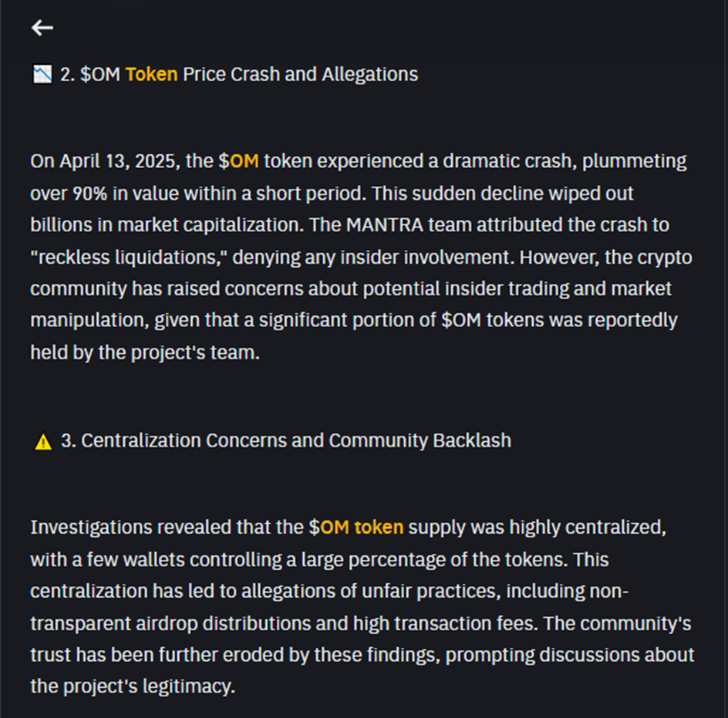Screen dimensions: 728x718
Task: Open the yellow Token link in heading
Action: 151,74
